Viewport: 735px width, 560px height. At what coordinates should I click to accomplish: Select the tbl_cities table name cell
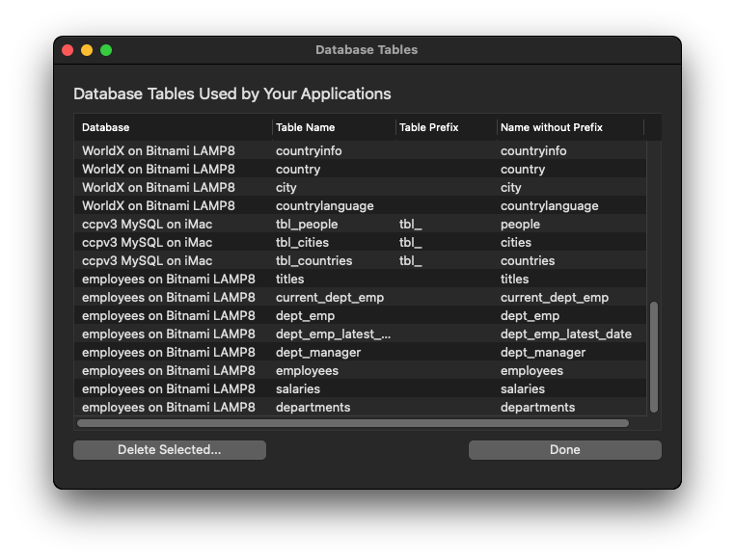[302, 242]
